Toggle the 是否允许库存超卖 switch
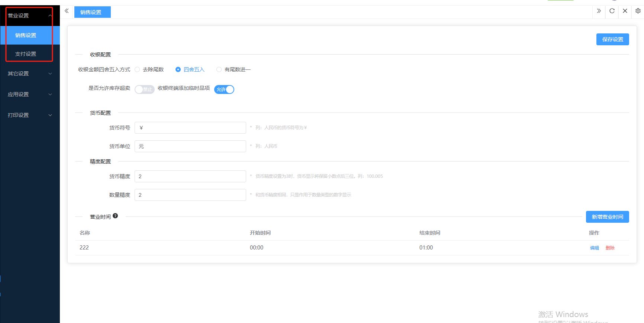 coord(144,89)
